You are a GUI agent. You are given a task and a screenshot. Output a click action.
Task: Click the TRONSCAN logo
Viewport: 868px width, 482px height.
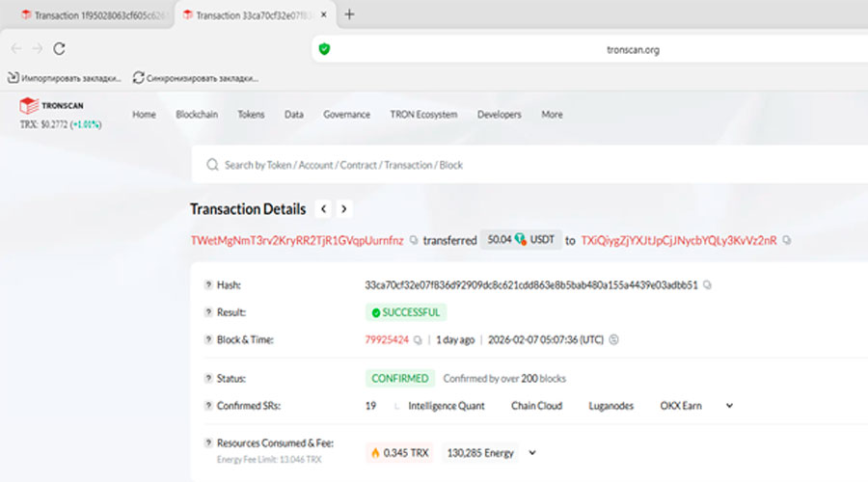point(51,105)
